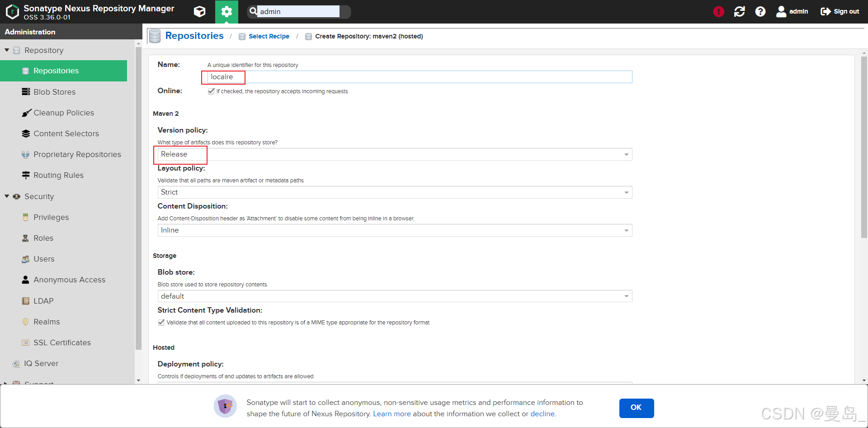The height and width of the screenshot is (428, 868).
Task: Click the Sign out arrow icon
Action: click(826, 12)
